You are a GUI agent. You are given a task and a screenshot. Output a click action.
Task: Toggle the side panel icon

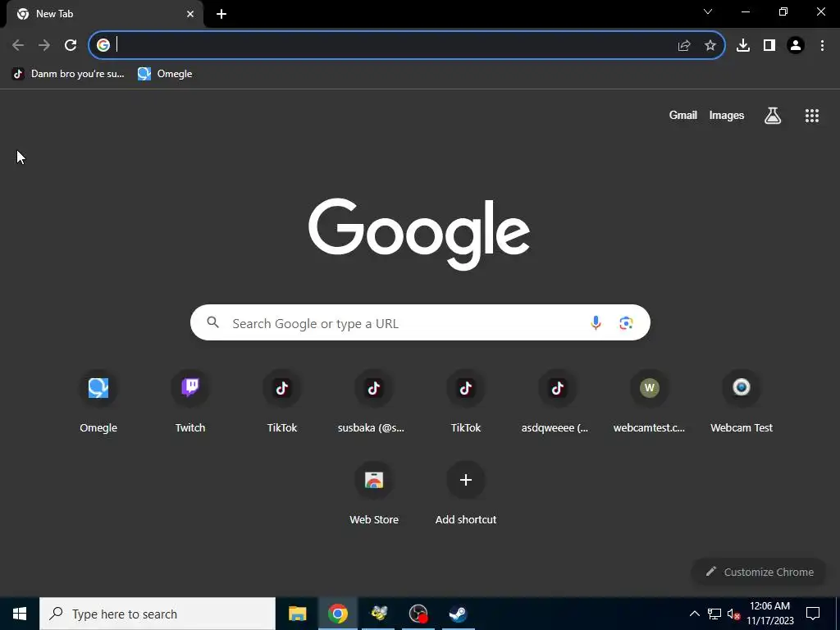[769, 46]
